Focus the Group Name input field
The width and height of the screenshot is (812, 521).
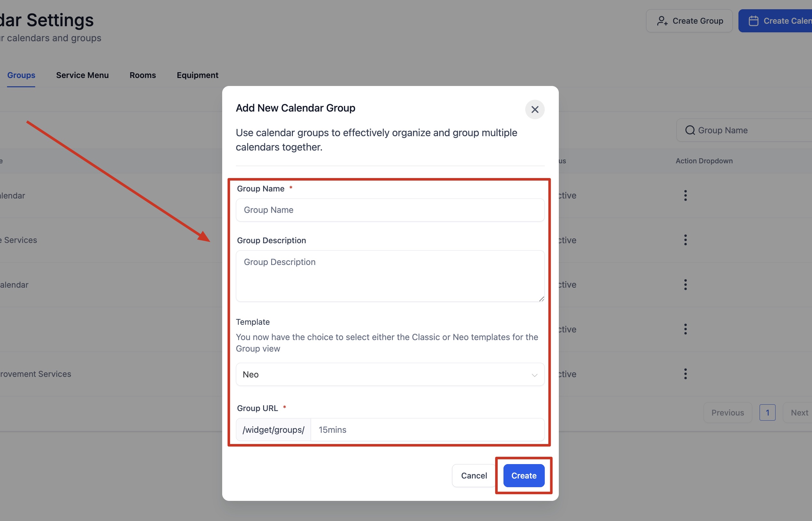[390, 210]
